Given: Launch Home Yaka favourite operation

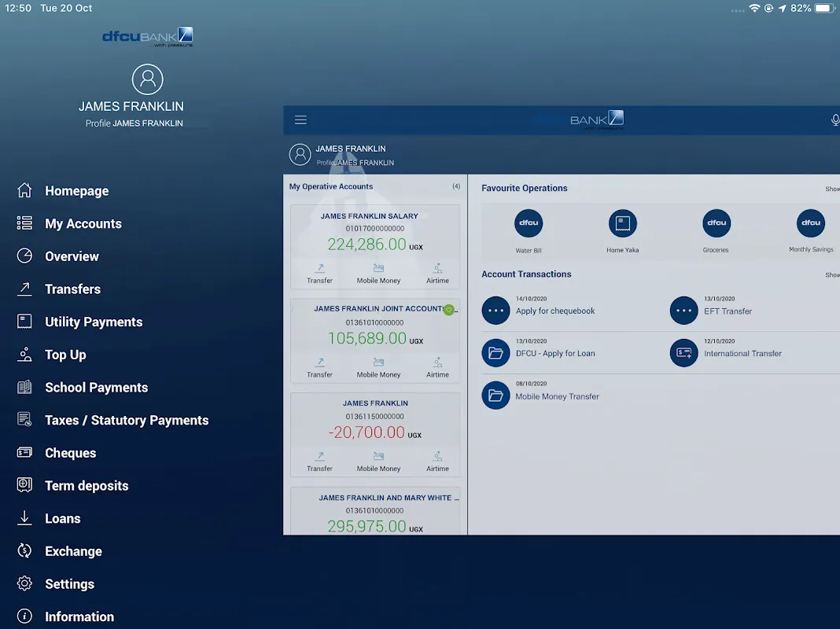Looking at the screenshot, I should click(x=622, y=223).
